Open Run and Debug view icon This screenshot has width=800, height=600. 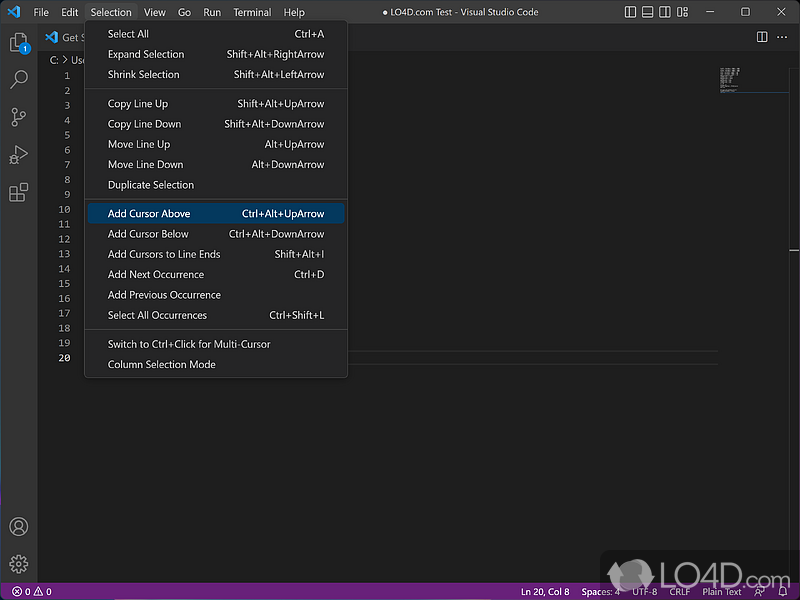tap(19, 155)
